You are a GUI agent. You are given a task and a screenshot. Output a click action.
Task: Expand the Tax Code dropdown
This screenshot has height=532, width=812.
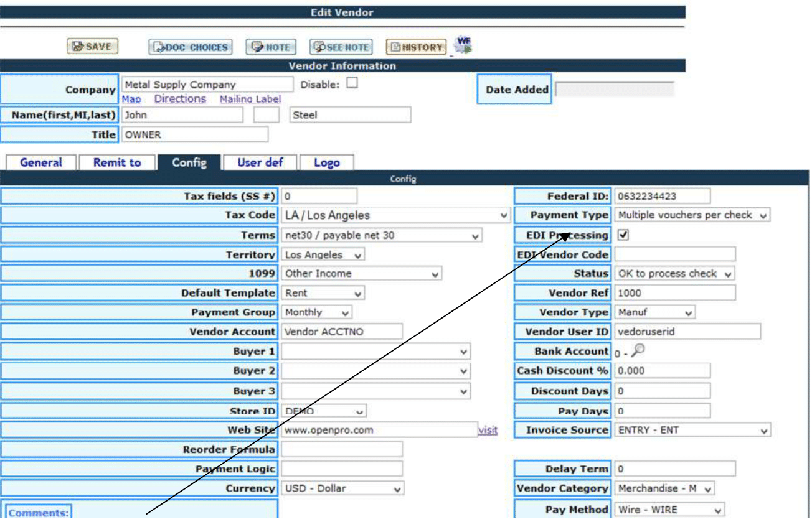[x=395, y=215]
